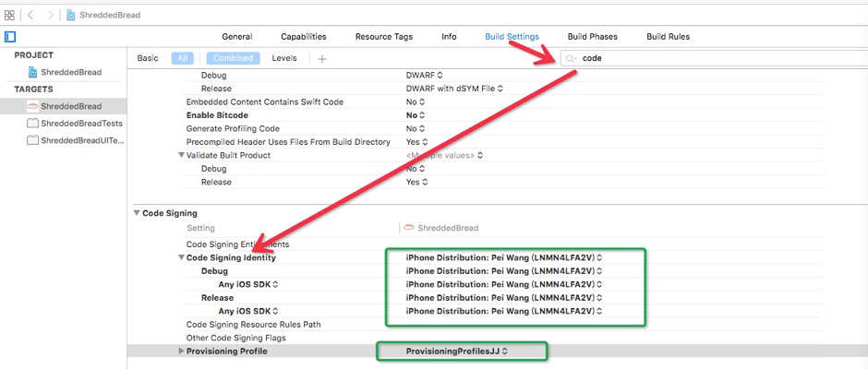Screen dimensions: 868x369
Task: Collapse the Validate Built Product row
Action: coord(181,156)
